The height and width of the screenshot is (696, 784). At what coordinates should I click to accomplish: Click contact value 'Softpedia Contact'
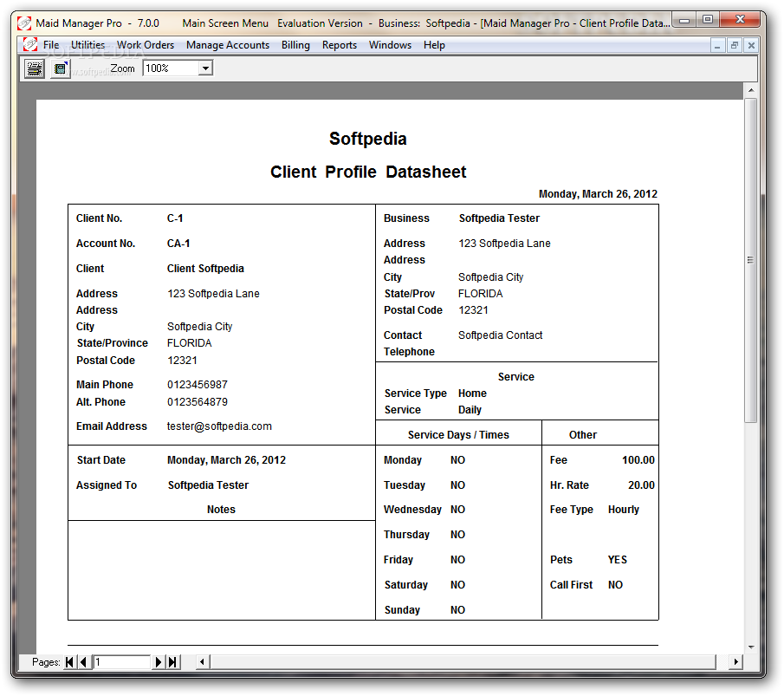501,335
